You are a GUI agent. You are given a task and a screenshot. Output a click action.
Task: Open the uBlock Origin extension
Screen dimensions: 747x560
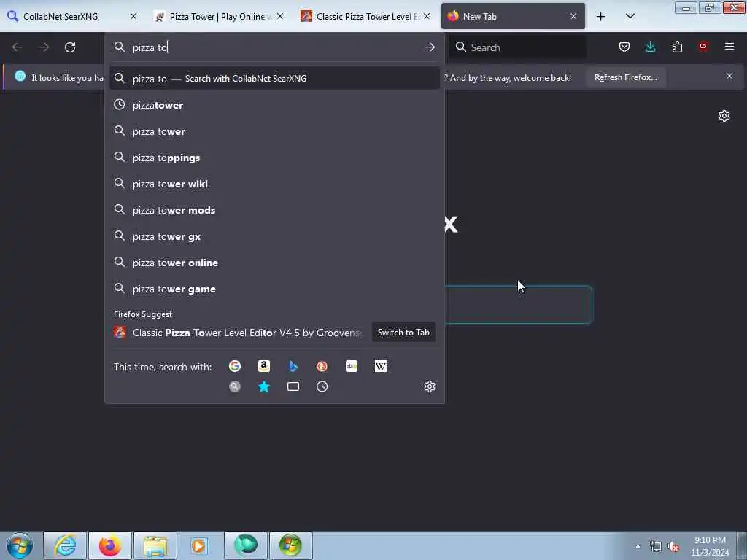click(703, 47)
